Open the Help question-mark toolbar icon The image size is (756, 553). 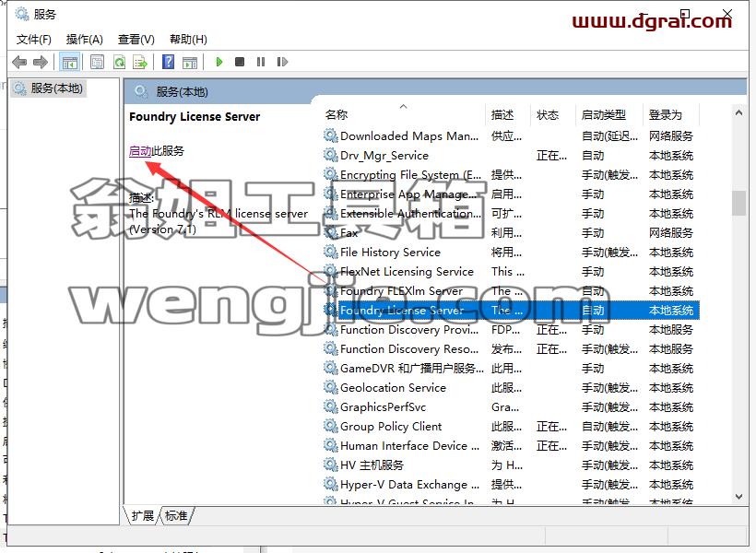click(x=169, y=62)
